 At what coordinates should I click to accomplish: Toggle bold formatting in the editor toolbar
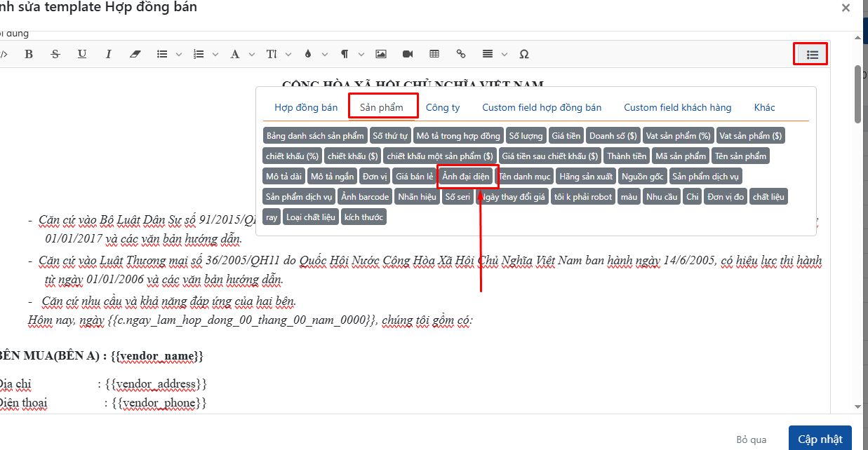[29, 54]
